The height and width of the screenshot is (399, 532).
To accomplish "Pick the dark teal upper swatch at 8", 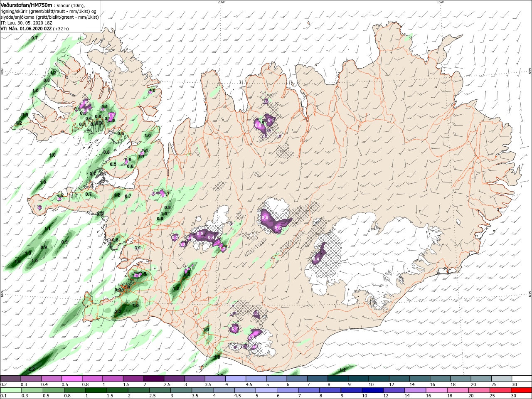I will pyautogui.click(x=337, y=379).
